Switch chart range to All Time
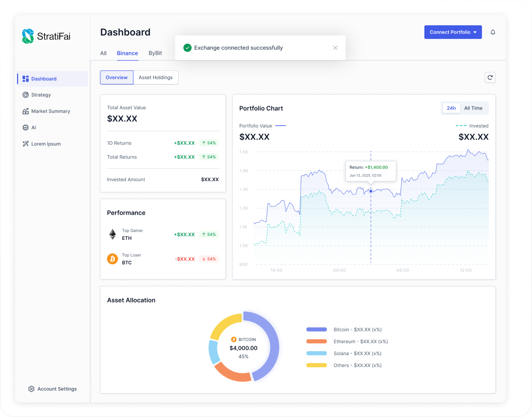The image size is (532, 417). tap(473, 108)
